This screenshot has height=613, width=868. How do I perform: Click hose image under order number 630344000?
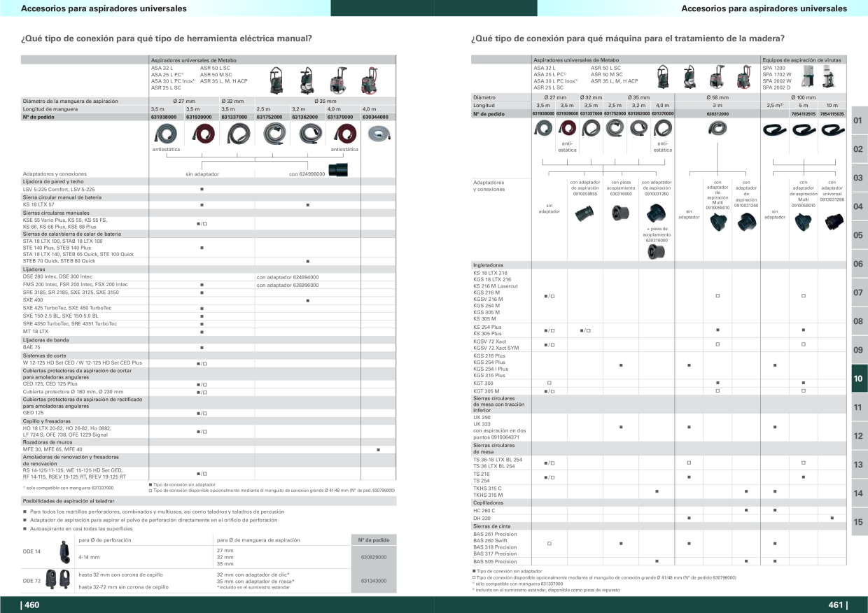379,134
